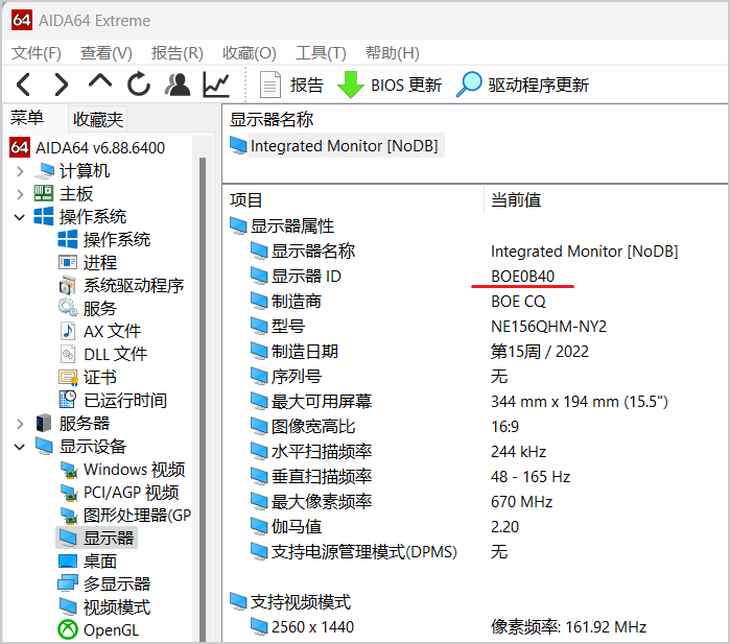Click the BIOS 更新 green arrow button
The width and height of the screenshot is (730, 644).
point(390,85)
